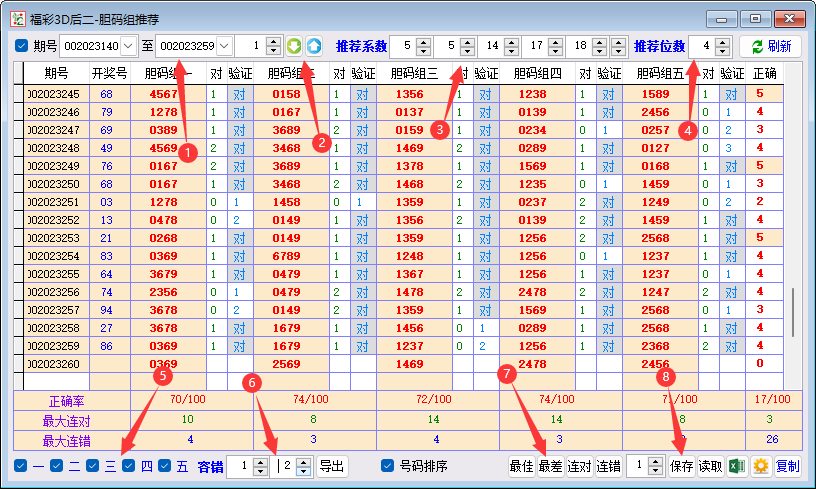Screen dimensions: 816x489
Task: Minimize the window
Action: click(722, 19)
